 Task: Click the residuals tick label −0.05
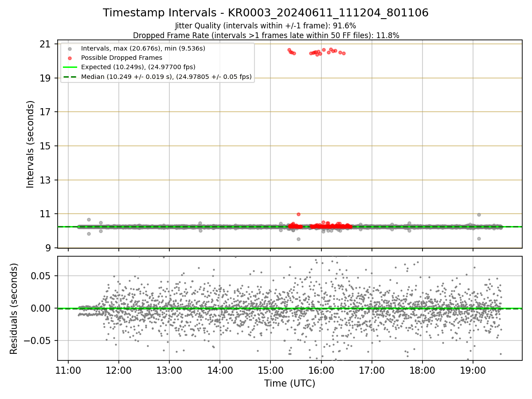(37, 340)
